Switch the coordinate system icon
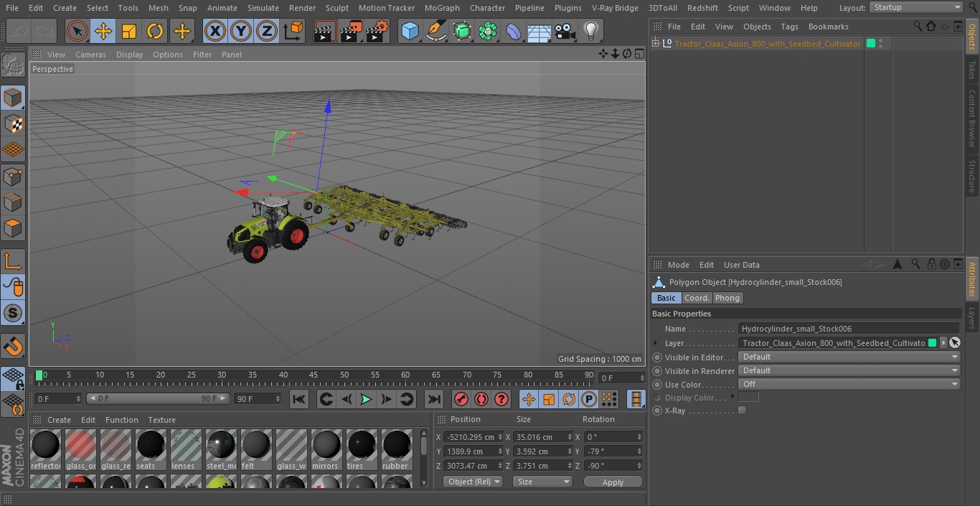The image size is (980, 506). click(293, 31)
